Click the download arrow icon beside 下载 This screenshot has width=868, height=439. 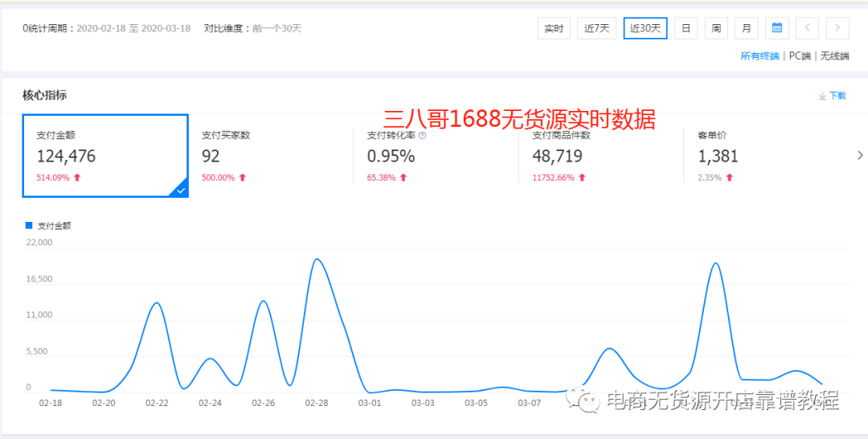[822, 96]
